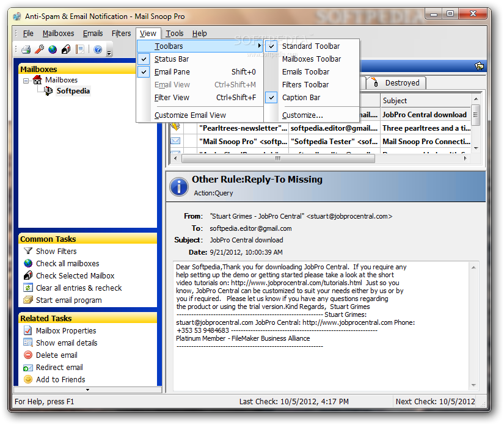Expand the tasks panel bottom arrow
Viewport: 504px width, 425px height.
pos(87,390)
